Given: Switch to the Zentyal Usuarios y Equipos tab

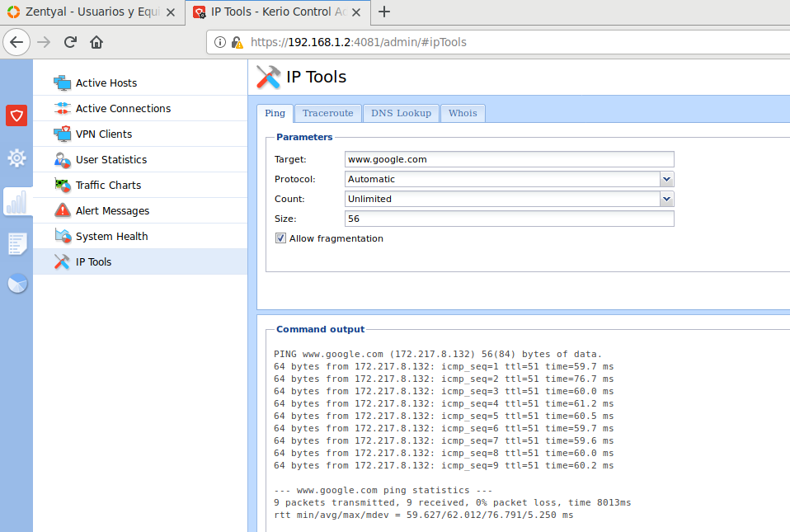Looking at the screenshot, I should pyautogui.click(x=92, y=12).
